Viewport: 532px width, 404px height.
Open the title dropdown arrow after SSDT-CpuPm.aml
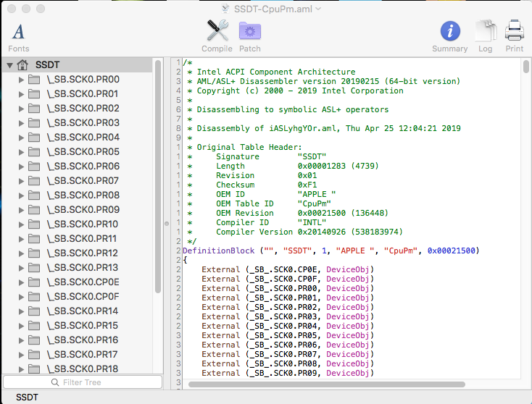(x=318, y=9)
